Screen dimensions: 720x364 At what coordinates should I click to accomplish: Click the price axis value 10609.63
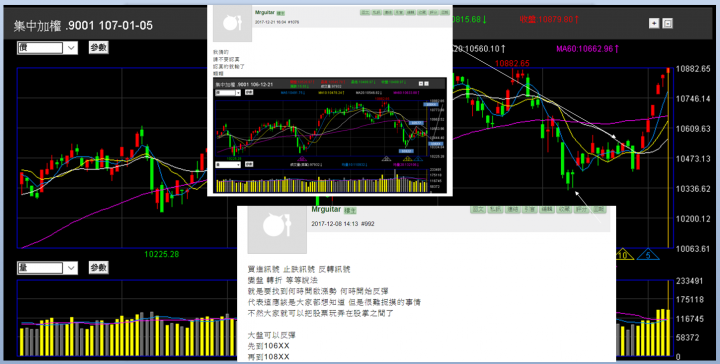693,129
